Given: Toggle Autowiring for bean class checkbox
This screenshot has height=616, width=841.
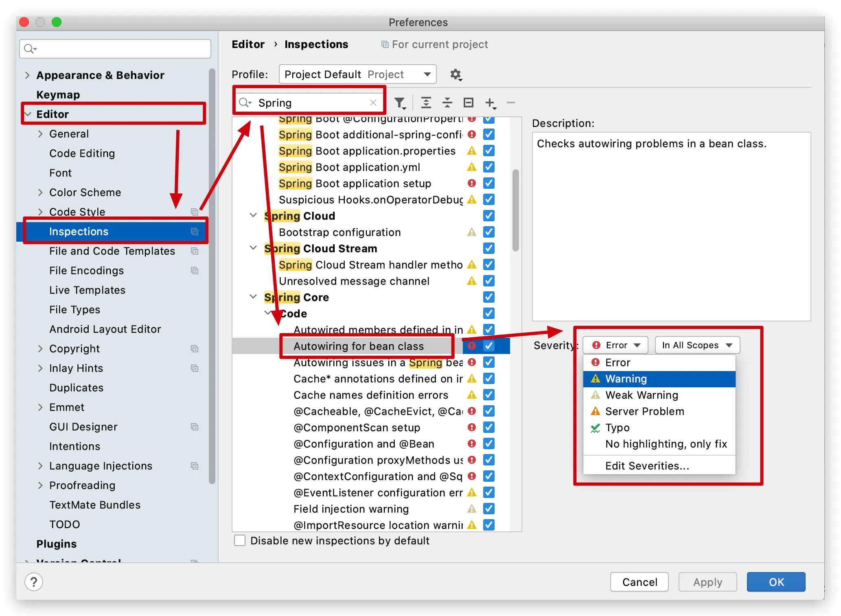Looking at the screenshot, I should coord(489,346).
